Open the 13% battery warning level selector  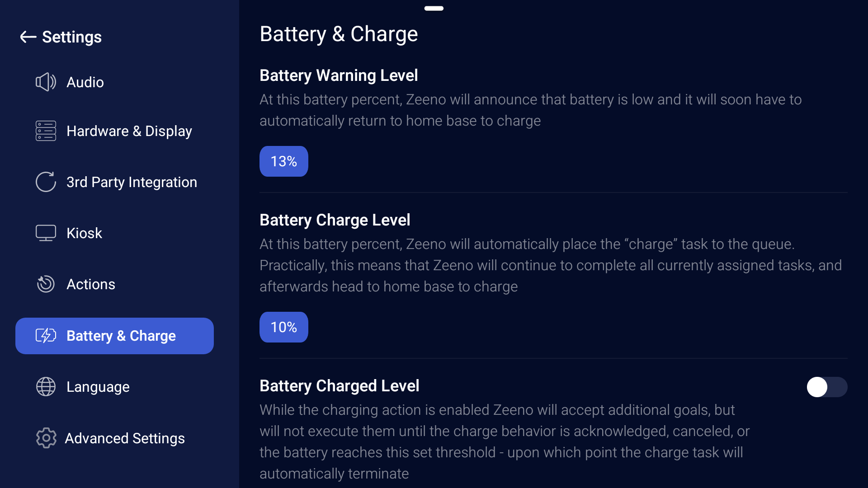pos(283,161)
